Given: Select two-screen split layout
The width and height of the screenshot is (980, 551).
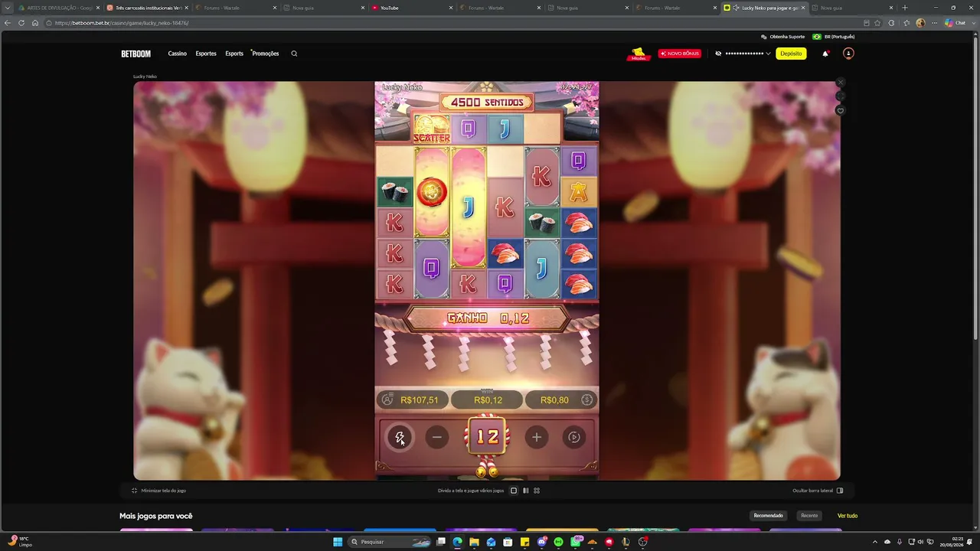Looking at the screenshot, I should tap(525, 491).
